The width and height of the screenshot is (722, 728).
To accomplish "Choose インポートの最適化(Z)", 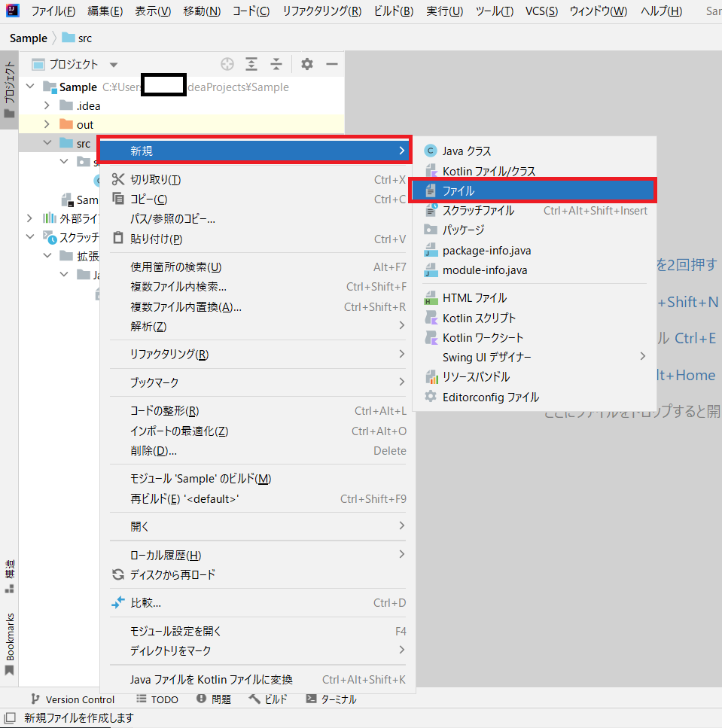I will point(257,431).
